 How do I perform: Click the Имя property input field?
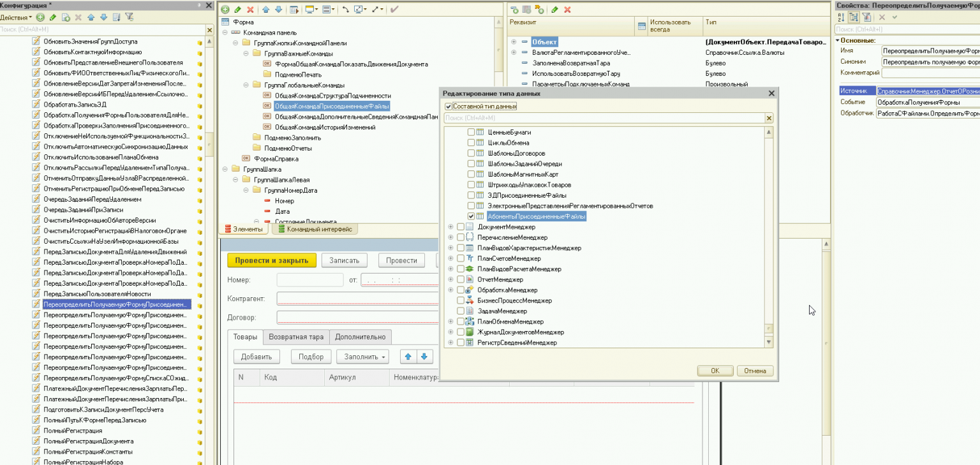pos(930,50)
